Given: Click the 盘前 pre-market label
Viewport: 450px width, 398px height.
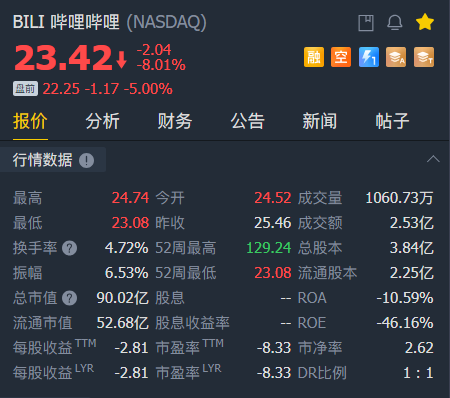Looking at the screenshot, I should pyautogui.click(x=25, y=89).
